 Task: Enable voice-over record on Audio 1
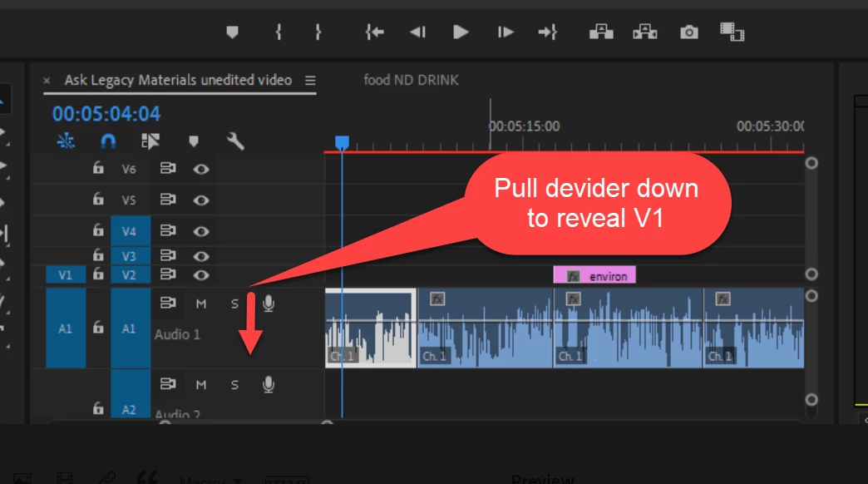point(269,304)
